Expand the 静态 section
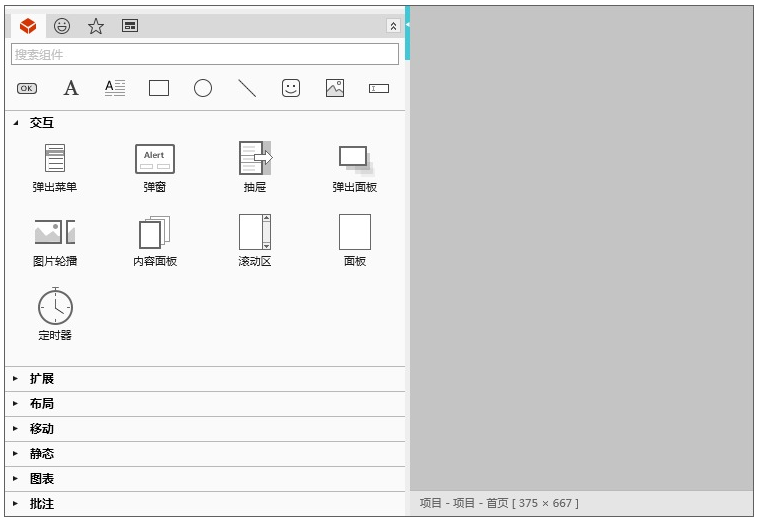 [x=205, y=454]
